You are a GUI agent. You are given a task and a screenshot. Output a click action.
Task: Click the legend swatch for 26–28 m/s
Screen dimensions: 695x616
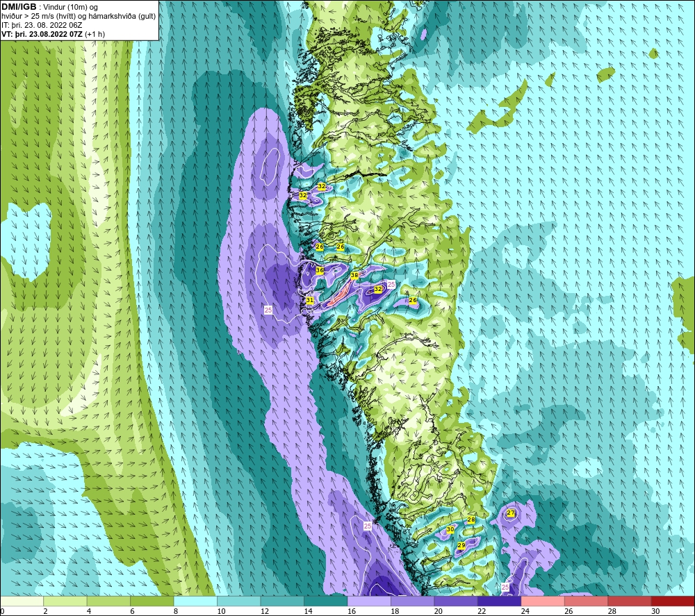coord(587,601)
